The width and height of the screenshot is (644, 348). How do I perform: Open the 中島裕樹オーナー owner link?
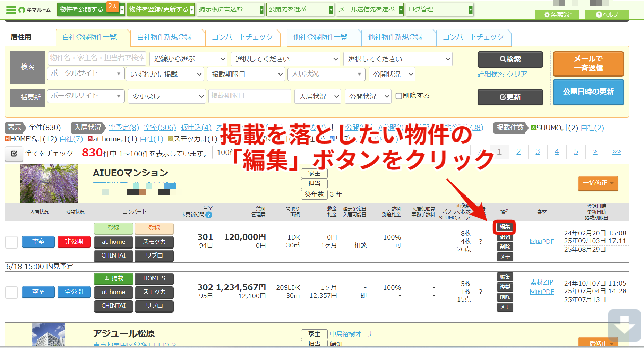(x=355, y=334)
